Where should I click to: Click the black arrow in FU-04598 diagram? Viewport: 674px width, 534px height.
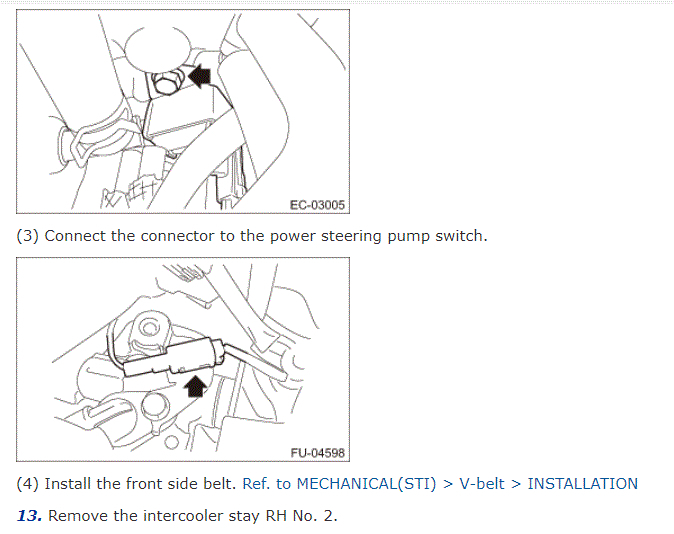coord(195,386)
